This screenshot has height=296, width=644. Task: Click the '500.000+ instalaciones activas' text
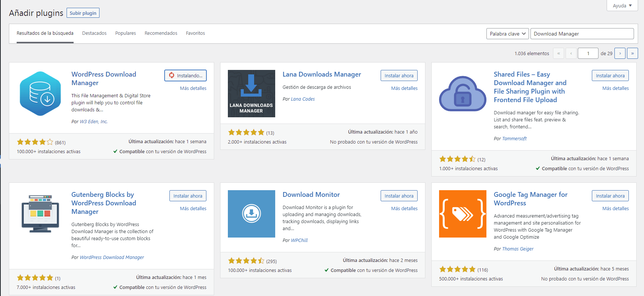471,279
